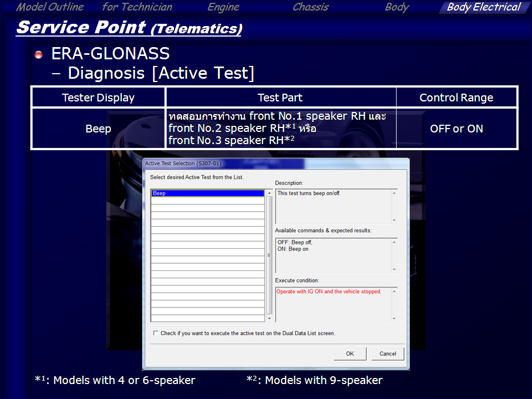Screen dimensions: 532x399
Task: Click 'Select desired Active Test from the List.' label
Action: pos(197,177)
